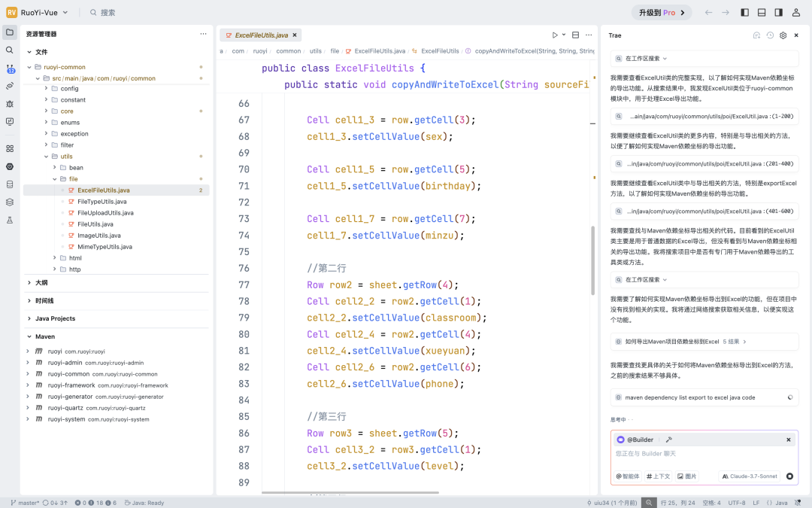812x508 pixels.
Task: Open the source control view in sidebar
Action: (x=10, y=68)
